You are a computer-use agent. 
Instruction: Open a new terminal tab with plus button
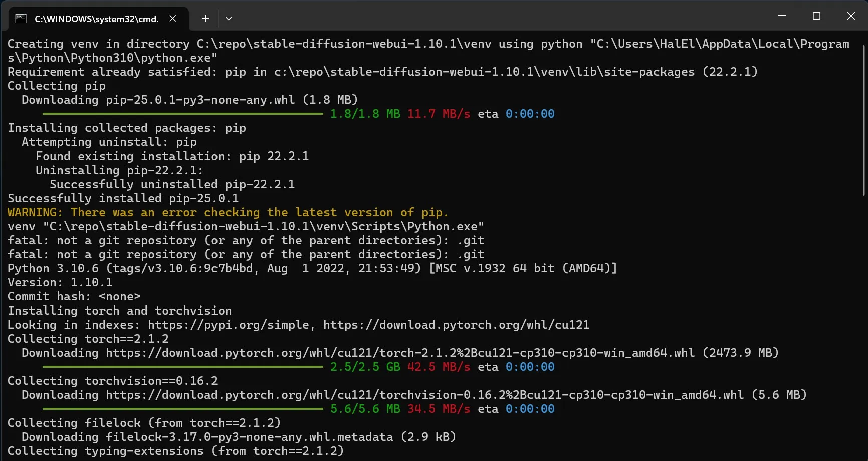205,19
